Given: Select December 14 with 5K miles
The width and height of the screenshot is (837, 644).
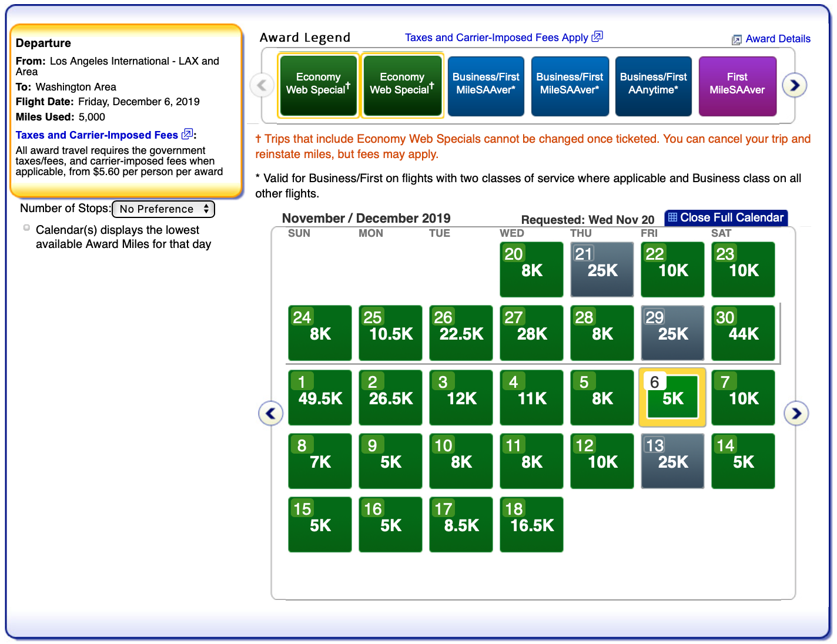Looking at the screenshot, I should 743,461.
